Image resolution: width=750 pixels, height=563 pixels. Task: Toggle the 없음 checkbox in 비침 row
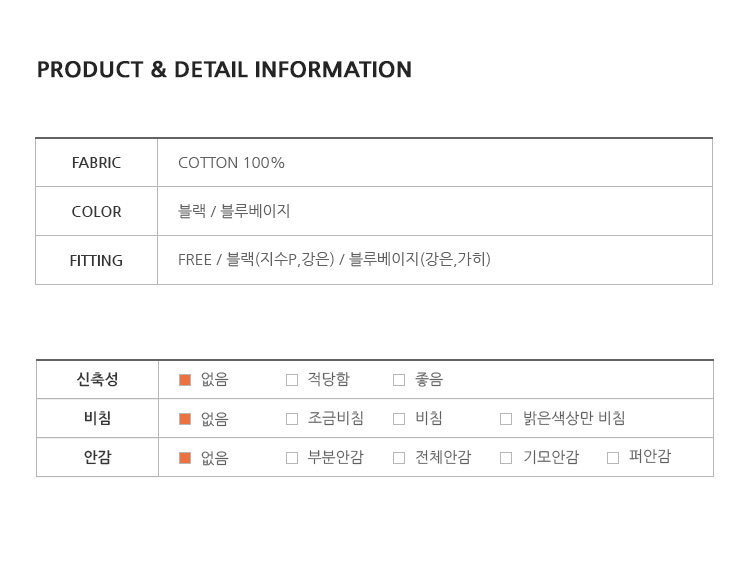[x=185, y=419]
